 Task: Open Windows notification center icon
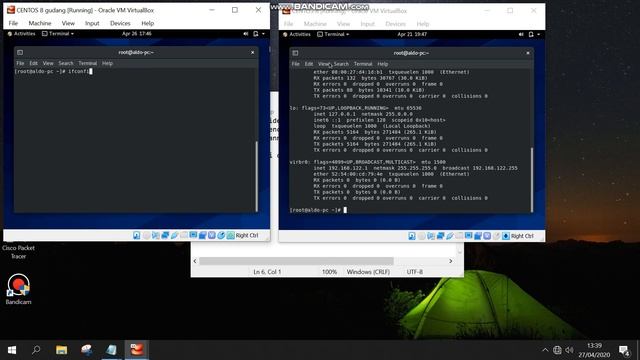click(624, 350)
